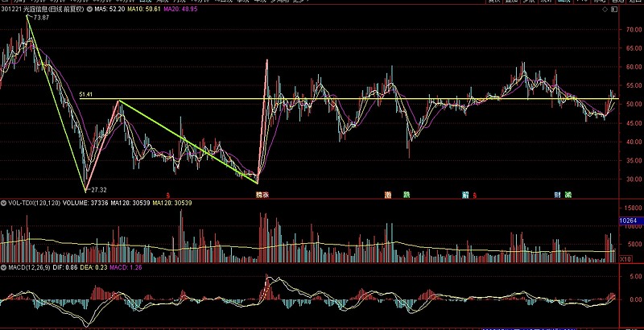The height and width of the screenshot is (330, 644).
Task: Click the green 减 event marker
Action: coord(568,195)
